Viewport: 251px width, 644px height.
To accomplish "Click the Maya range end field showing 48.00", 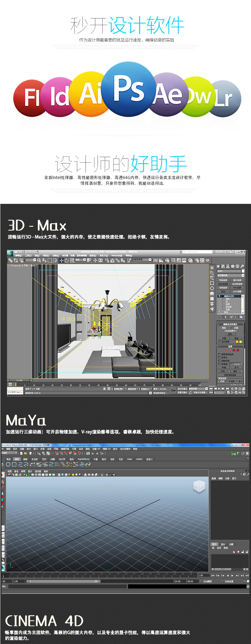I will pyautogui.click(x=193, y=581).
